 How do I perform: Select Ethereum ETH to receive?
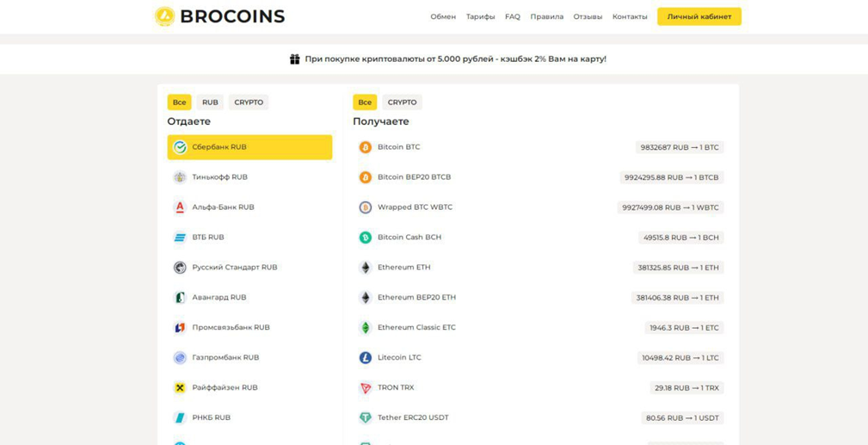point(403,268)
